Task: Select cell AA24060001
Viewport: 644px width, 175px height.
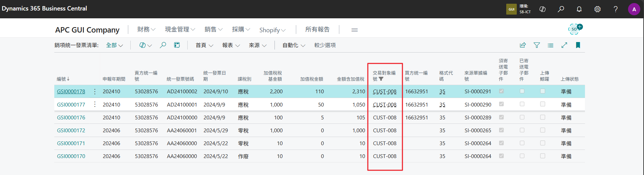Action: pos(182,130)
